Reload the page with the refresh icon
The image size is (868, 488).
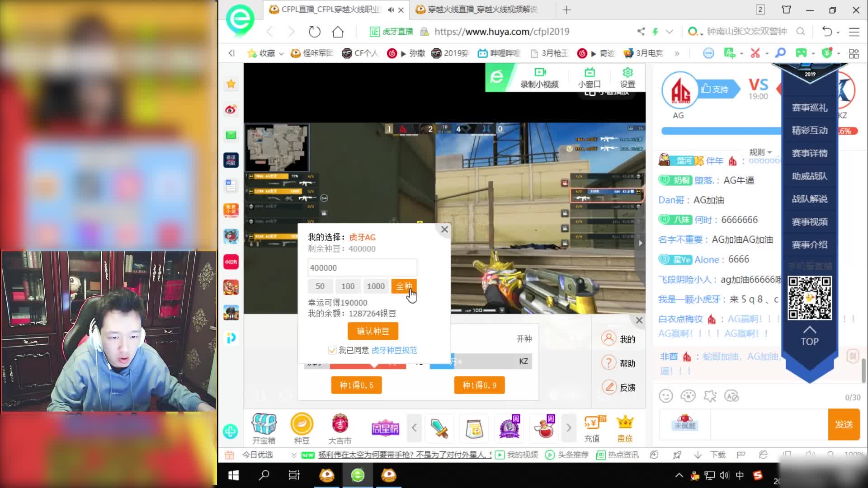[315, 32]
